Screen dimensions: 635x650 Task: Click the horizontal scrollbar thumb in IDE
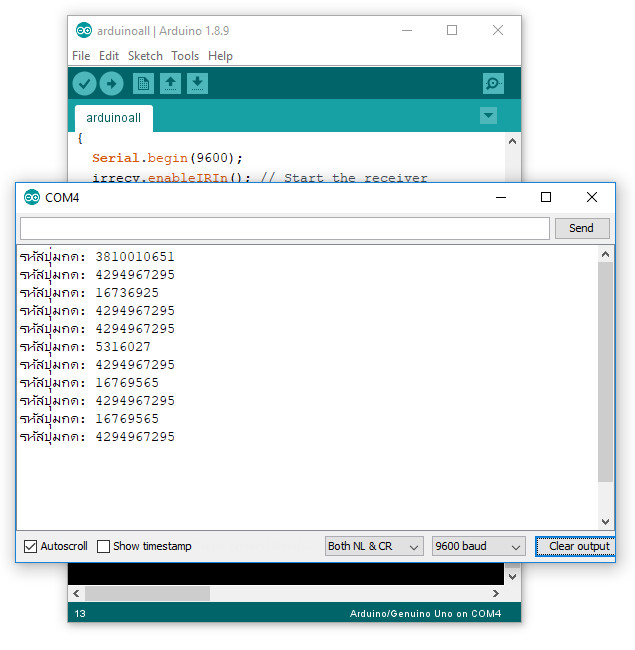click(x=147, y=593)
